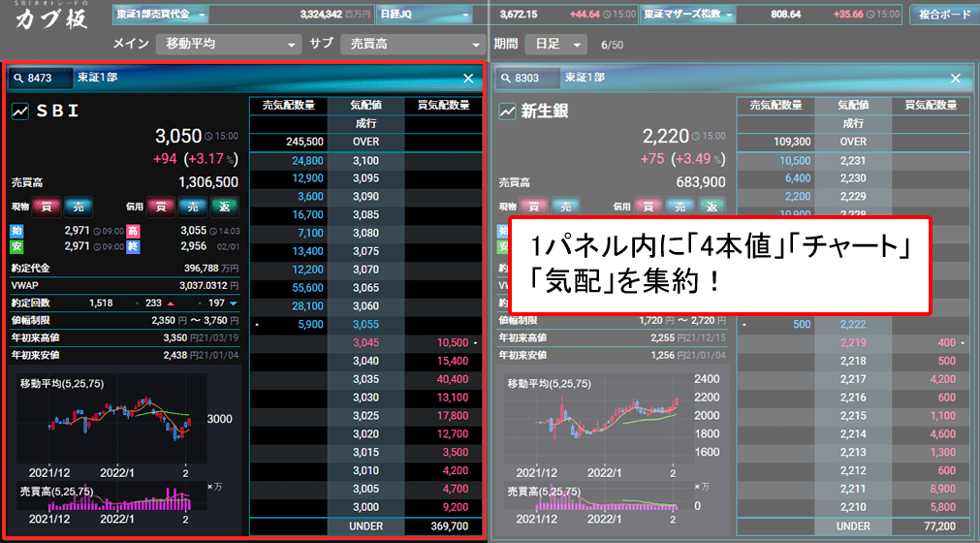The width and height of the screenshot is (980, 543).
Task: Click SBI bid price 3,000
Action: point(365,507)
